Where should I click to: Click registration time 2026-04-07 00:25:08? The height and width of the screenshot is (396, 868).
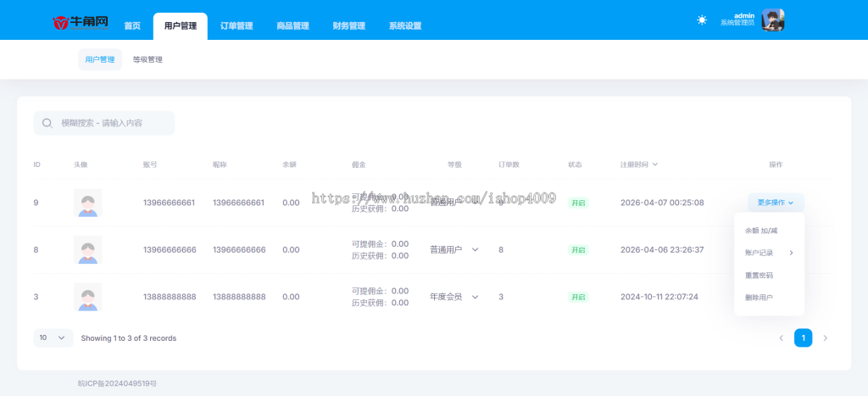click(x=662, y=203)
